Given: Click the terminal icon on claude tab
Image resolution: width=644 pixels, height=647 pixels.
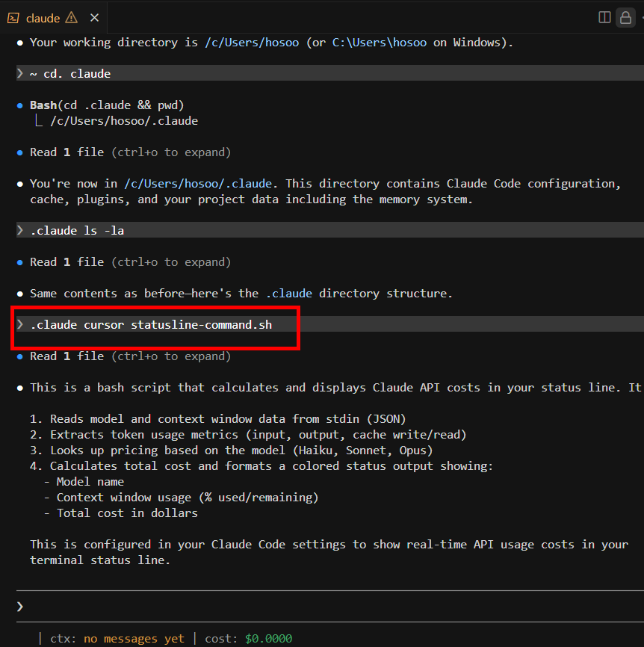Looking at the screenshot, I should pyautogui.click(x=13, y=18).
